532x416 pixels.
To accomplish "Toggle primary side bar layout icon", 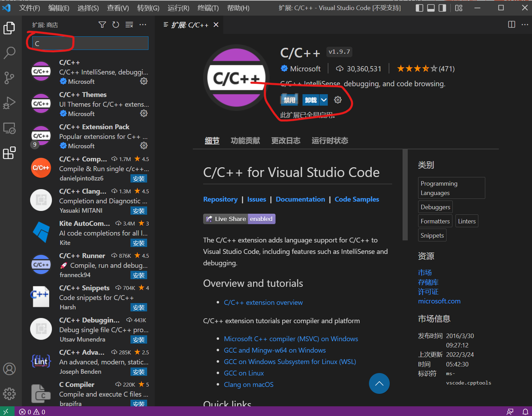I will pos(419,8).
